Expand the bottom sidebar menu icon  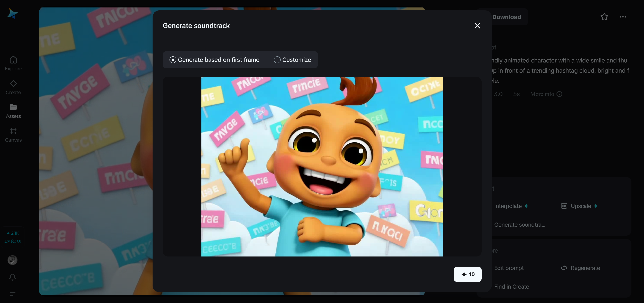13,294
